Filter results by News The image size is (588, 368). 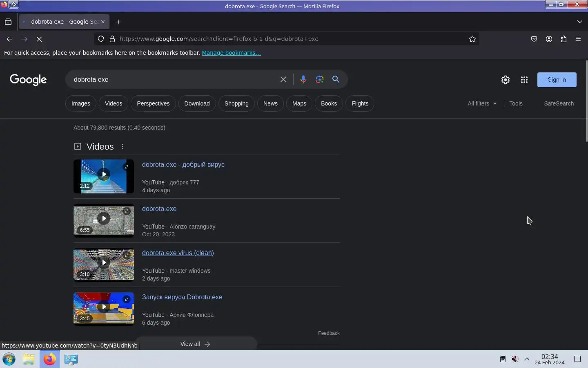point(270,103)
